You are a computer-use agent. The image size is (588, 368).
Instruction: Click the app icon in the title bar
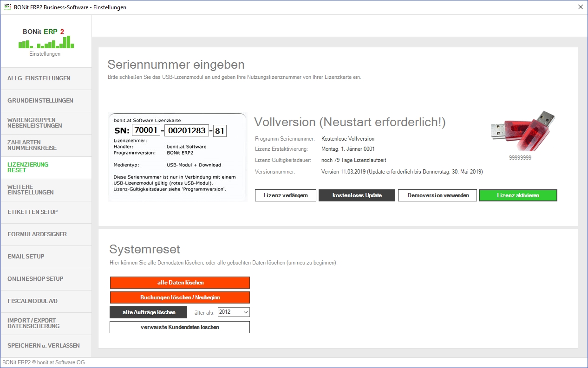(x=7, y=7)
